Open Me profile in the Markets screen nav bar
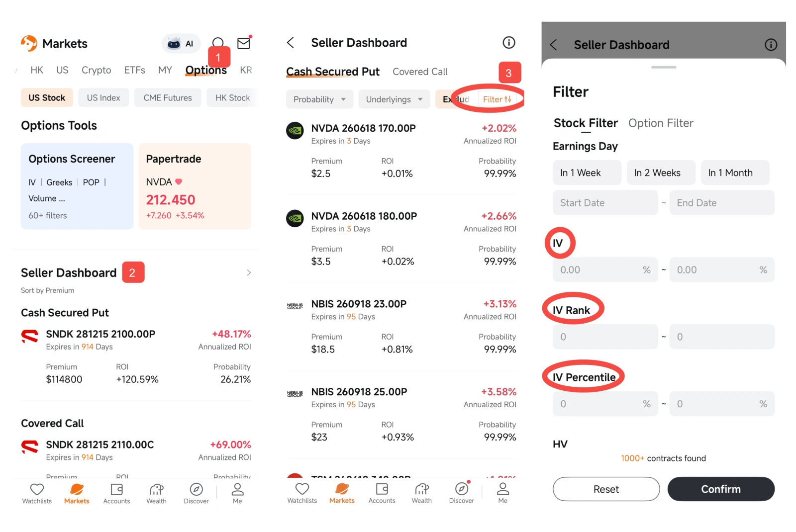796x532 pixels. tap(237, 493)
